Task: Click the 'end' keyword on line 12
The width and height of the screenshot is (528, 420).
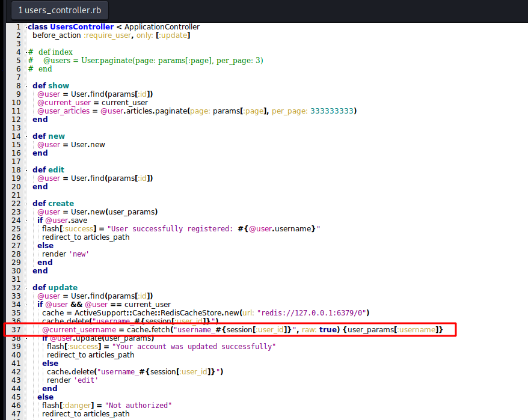Action: [40, 120]
